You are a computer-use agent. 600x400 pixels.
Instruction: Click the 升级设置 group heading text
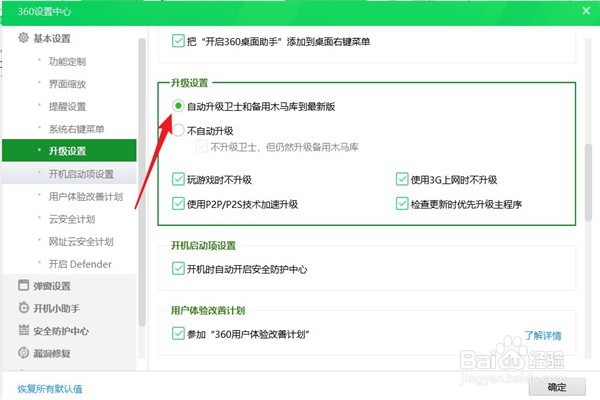[189, 83]
